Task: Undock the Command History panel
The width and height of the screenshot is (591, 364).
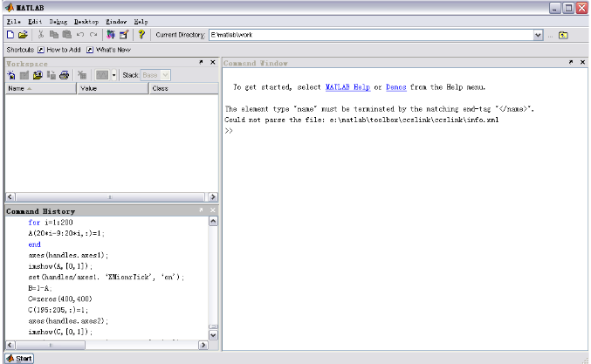Action: (201, 209)
